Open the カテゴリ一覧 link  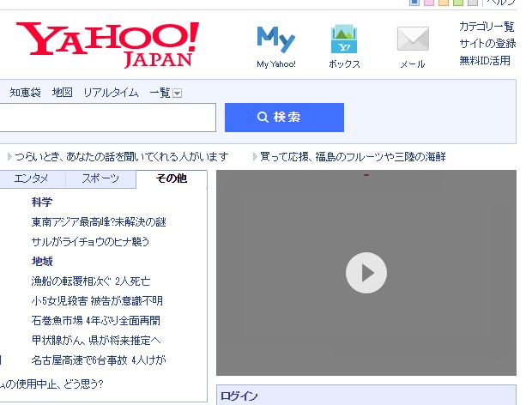(487, 27)
